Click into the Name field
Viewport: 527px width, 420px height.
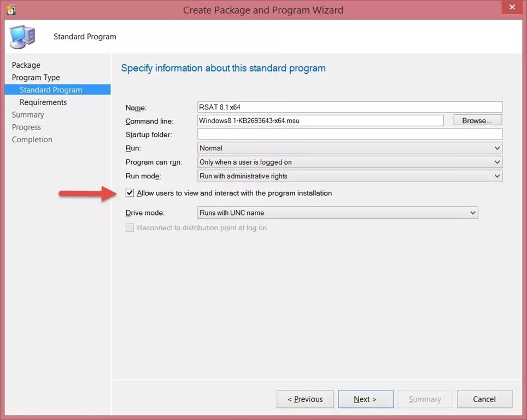(350, 107)
